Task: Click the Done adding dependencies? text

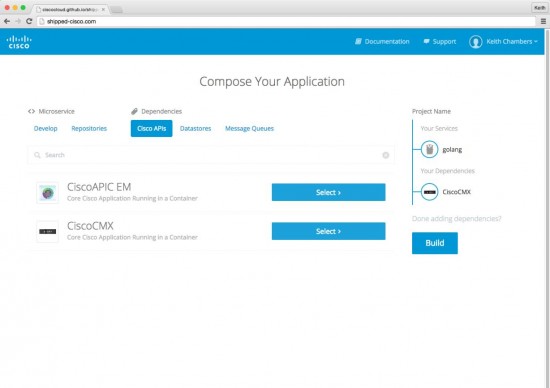Action: (457, 219)
